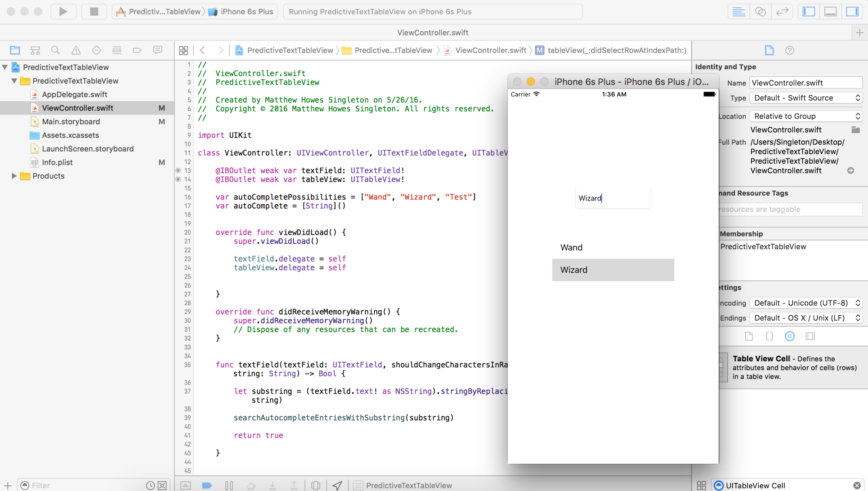Viewport: 868px width, 491px height.
Task: Click the Stop button in toolbar
Action: (x=94, y=11)
